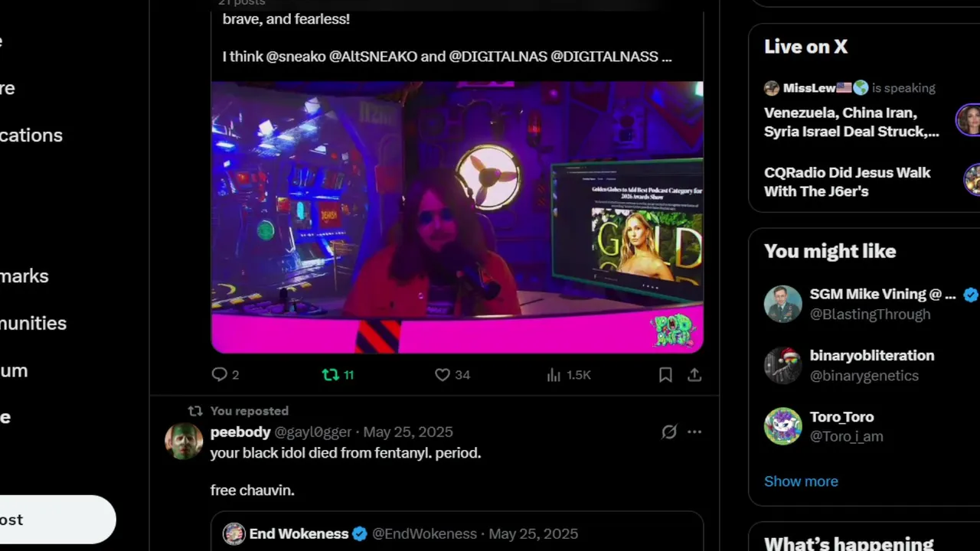Screen dimensions: 980x551
Task: Click Toro_Toro's avatar icon
Action: click(x=782, y=426)
